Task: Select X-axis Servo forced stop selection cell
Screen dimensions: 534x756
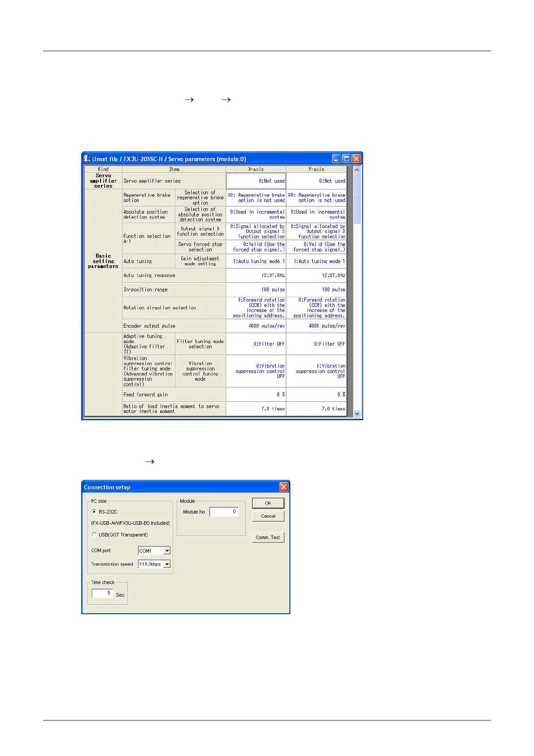Action: [256, 247]
